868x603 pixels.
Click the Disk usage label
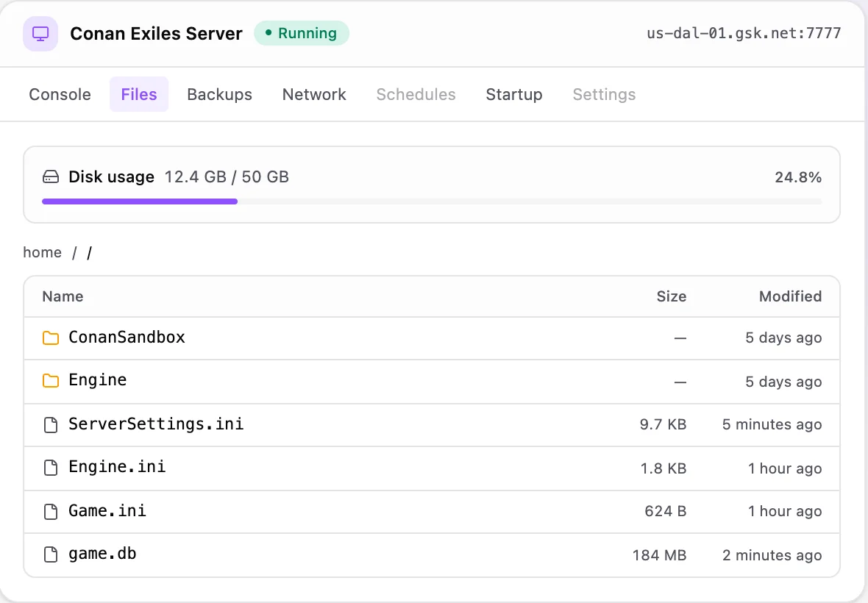tap(111, 177)
